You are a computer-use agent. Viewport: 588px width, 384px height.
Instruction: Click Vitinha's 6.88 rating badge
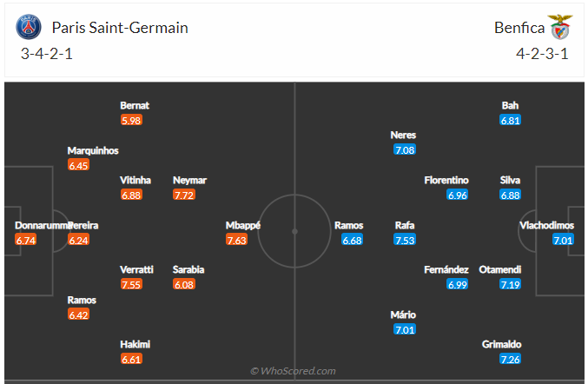click(x=131, y=195)
